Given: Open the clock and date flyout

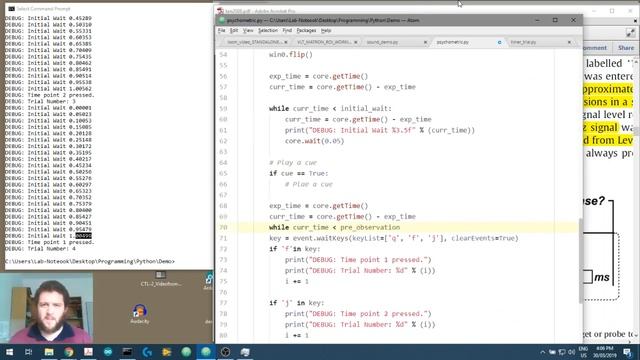Looking at the screenshot, I should [x=605, y=352].
